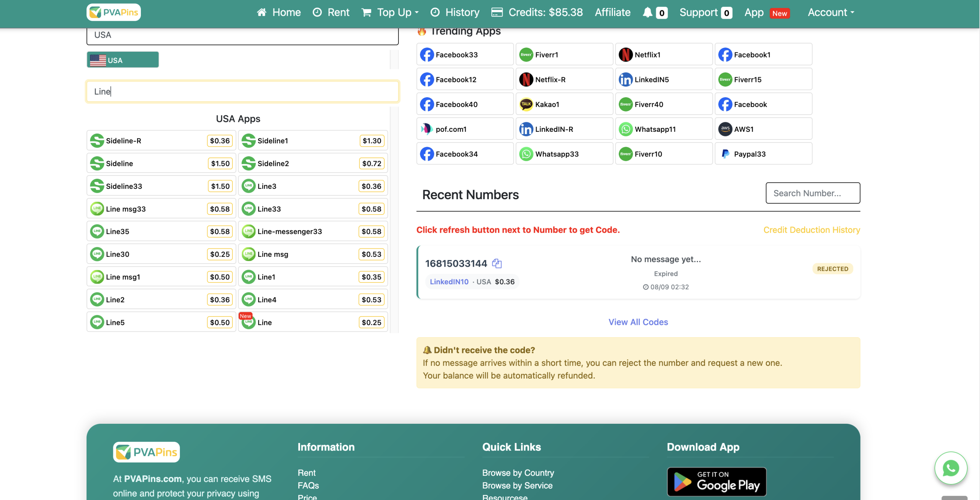Choose the Line35 app at $0.58
Screen dimensions: 980x500
click(161, 231)
